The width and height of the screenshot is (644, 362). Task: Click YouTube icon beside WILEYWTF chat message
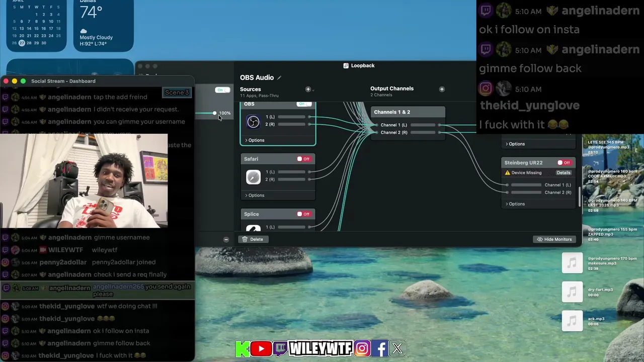point(43,250)
